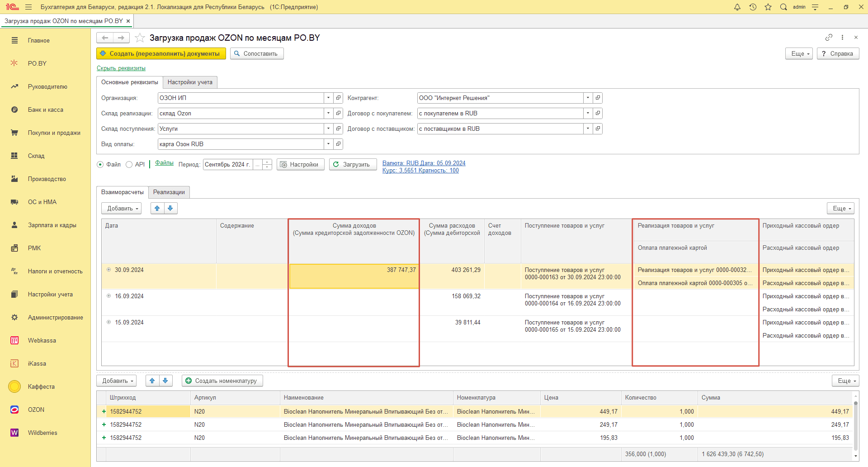Image resolution: width=868 pixels, height=467 pixels.
Task: Copy link to this form icon
Action: [x=829, y=38]
